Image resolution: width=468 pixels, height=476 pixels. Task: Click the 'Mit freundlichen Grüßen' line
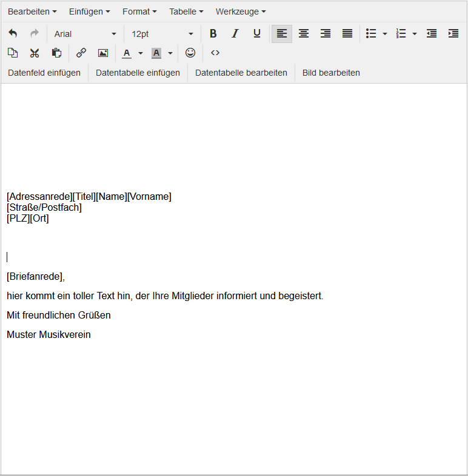59,315
